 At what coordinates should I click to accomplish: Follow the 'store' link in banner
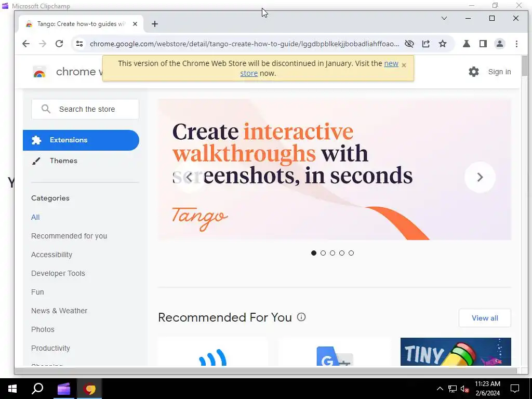click(249, 73)
